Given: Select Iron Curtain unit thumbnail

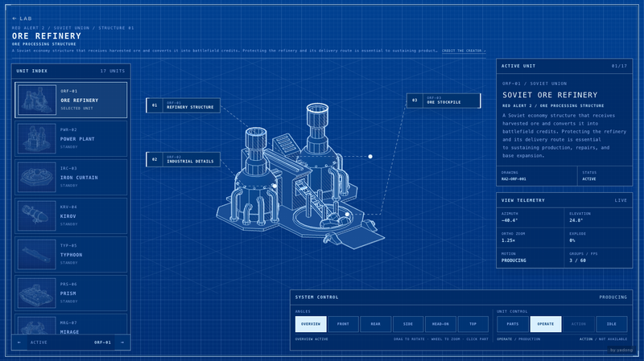Looking at the screenshot, I should (x=37, y=177).
